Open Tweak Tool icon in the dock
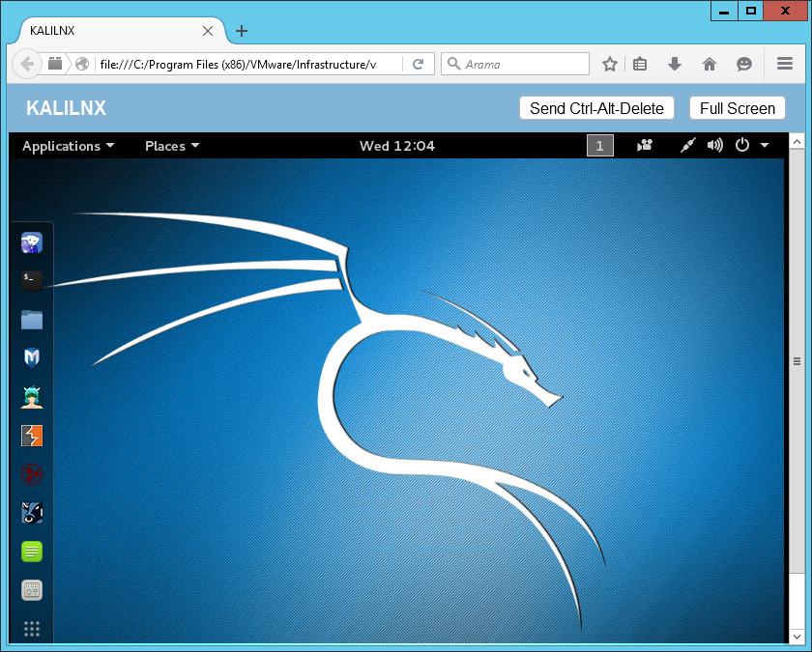The image size is (812, 652). tap(32, 590)
